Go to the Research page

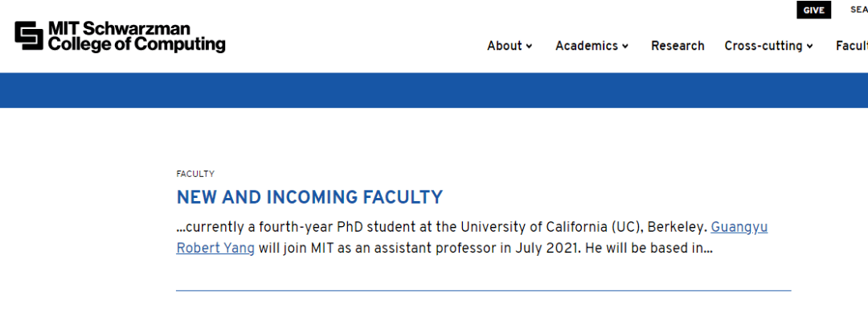[678, 46]
